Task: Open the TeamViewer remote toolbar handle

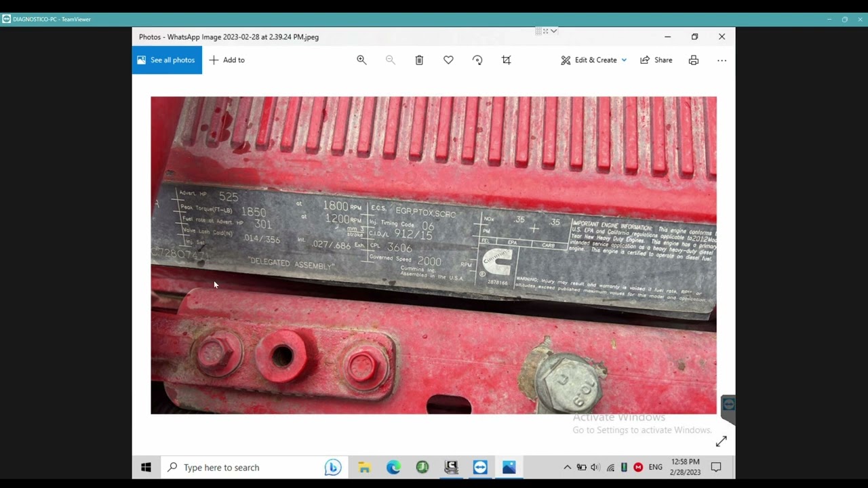Action: pos(546,30)
